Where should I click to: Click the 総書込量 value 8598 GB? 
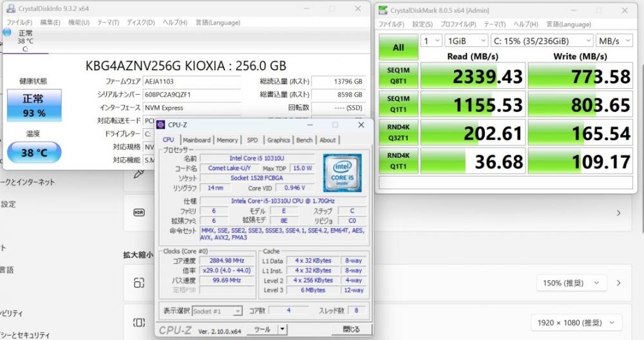coord(339,95)
